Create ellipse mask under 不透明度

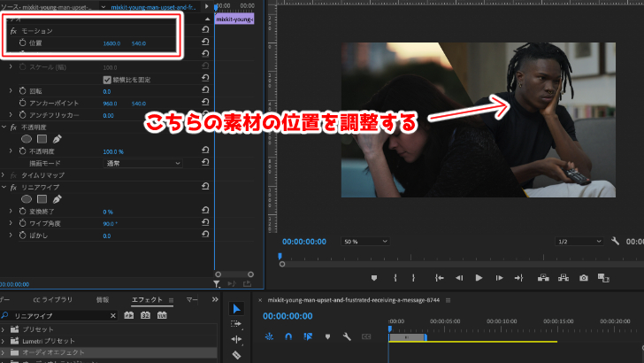tap(27, 139)
